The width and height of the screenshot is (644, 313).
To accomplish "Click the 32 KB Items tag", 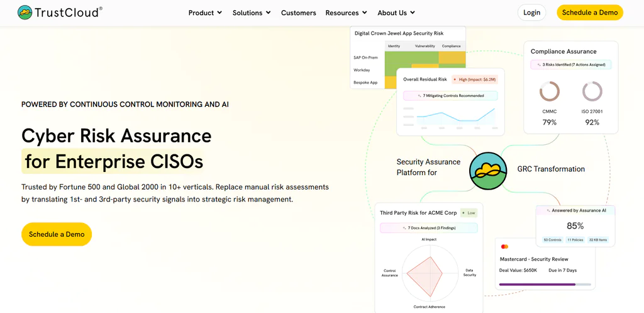I will [598, 240].
